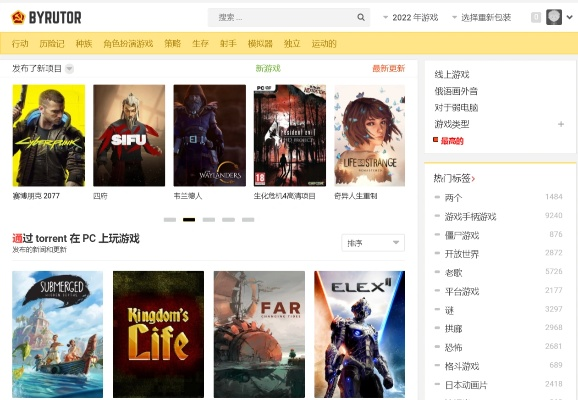Viewport: 578px width, 400px height.
Task: Open the Resident Evil 4 cover thumbnail
Action: (290, 135)
